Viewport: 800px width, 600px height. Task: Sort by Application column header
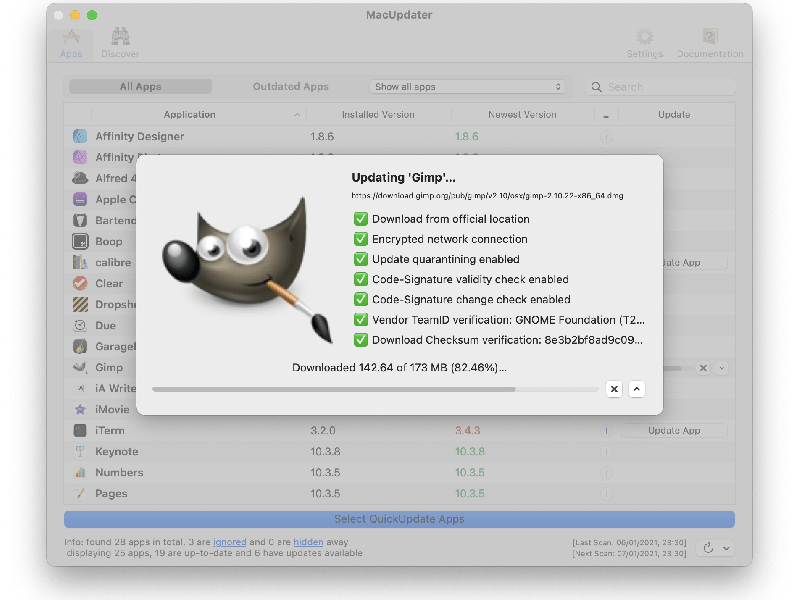(189, 115)
